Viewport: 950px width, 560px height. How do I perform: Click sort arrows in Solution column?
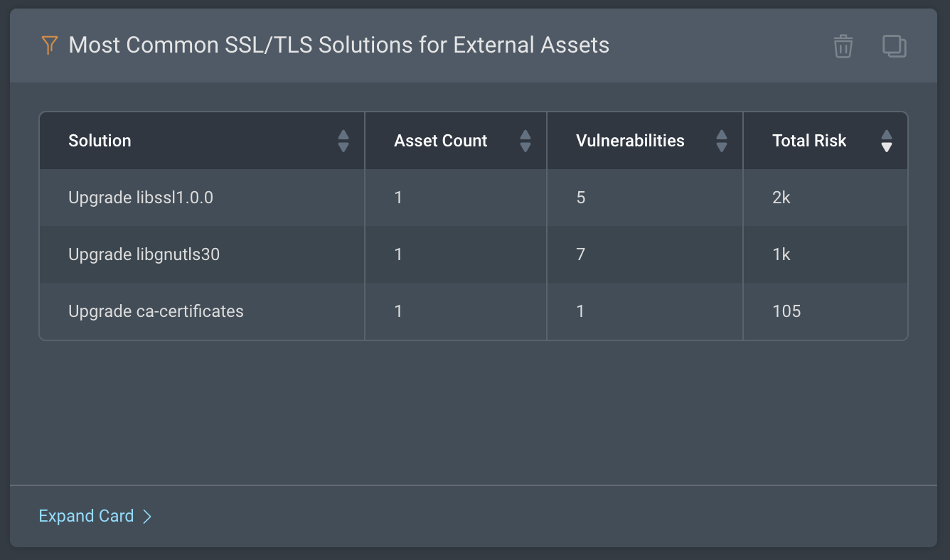point(343,141)
